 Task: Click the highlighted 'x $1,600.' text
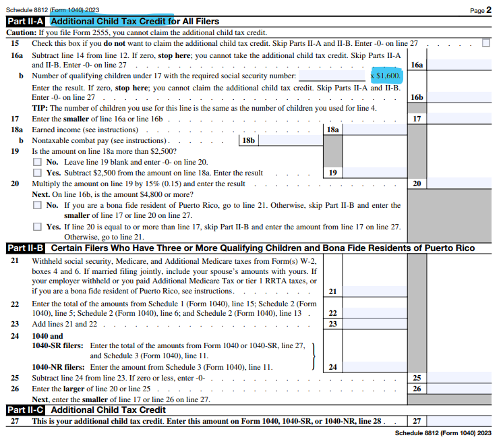tap(386, 76)
